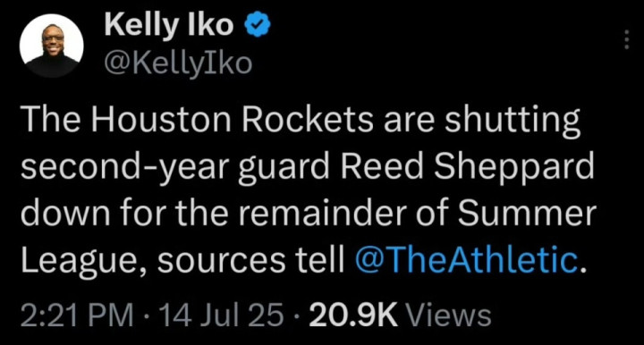Click the word Summer in the tweet
Viewport: 644px width, 345px height.
528,213
